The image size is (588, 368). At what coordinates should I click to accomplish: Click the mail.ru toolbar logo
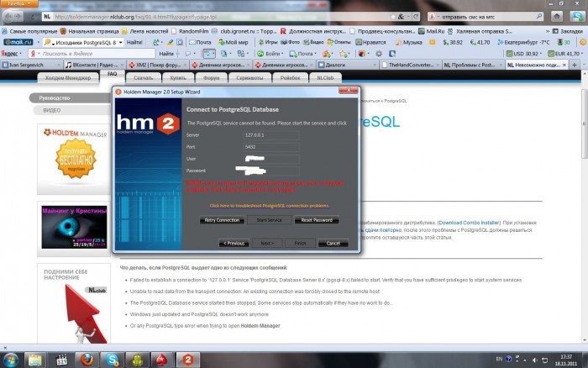pos(18,42)
